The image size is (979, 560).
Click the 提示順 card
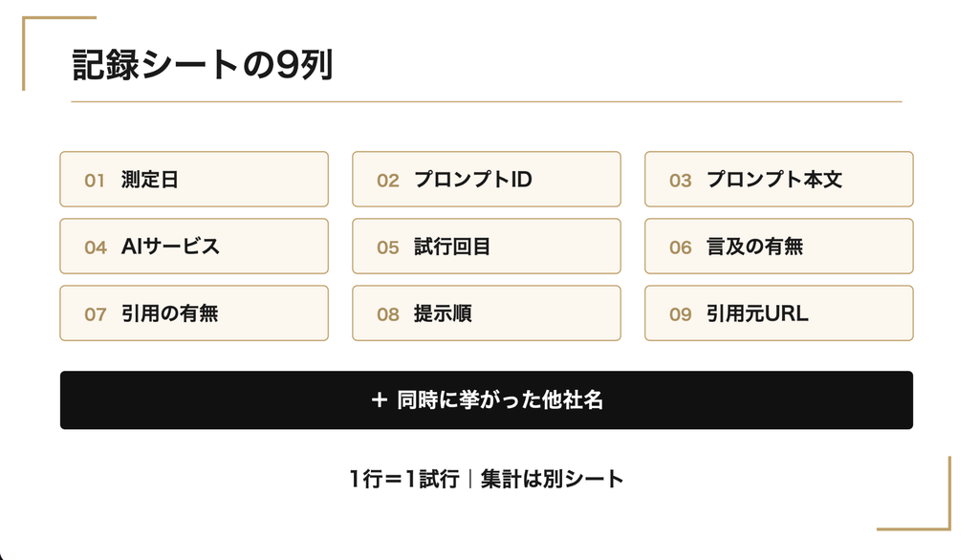click(x=487, y=313)
